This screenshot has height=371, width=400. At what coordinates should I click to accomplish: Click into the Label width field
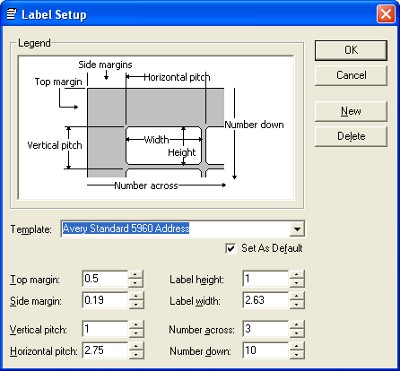tap(266, 300)
